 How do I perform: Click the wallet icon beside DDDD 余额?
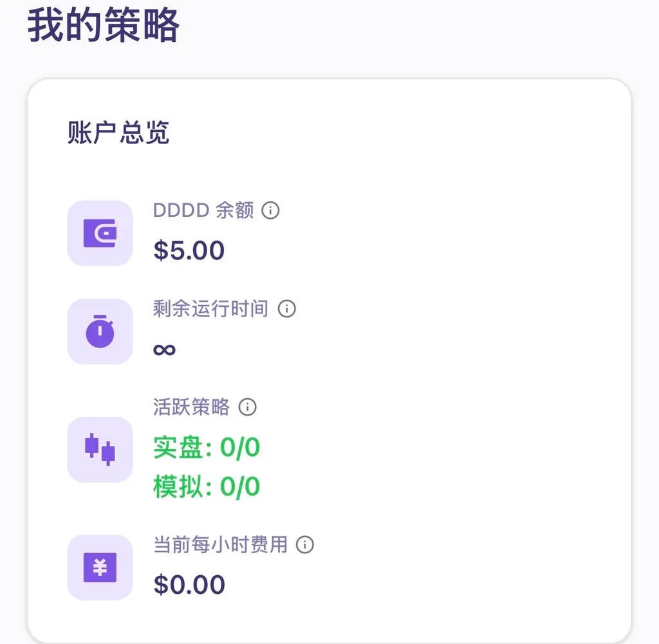pos(100,233)
